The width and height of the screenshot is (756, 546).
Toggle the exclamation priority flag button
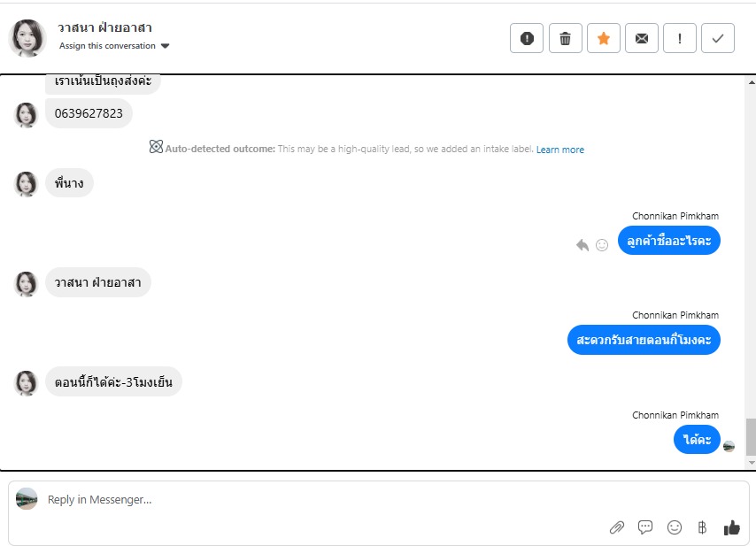(x=680, y=38)
